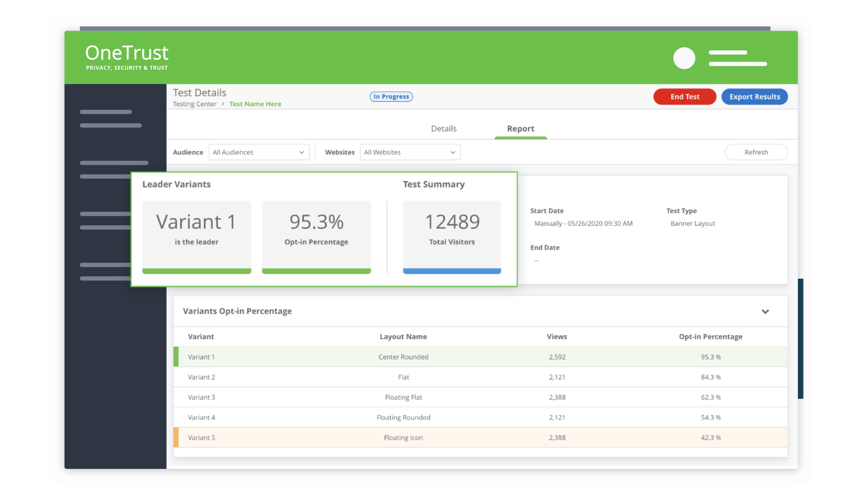Click the Variant 1 leader card
Viewport: 868px width, 496px height.
[x=197, y=235]
